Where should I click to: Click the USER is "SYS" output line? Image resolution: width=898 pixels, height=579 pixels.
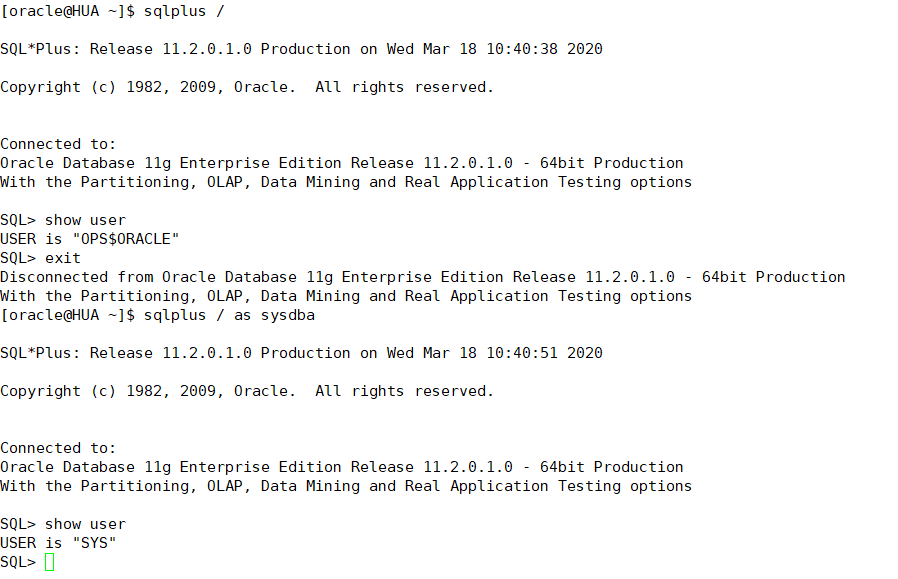tap(58, 543)
